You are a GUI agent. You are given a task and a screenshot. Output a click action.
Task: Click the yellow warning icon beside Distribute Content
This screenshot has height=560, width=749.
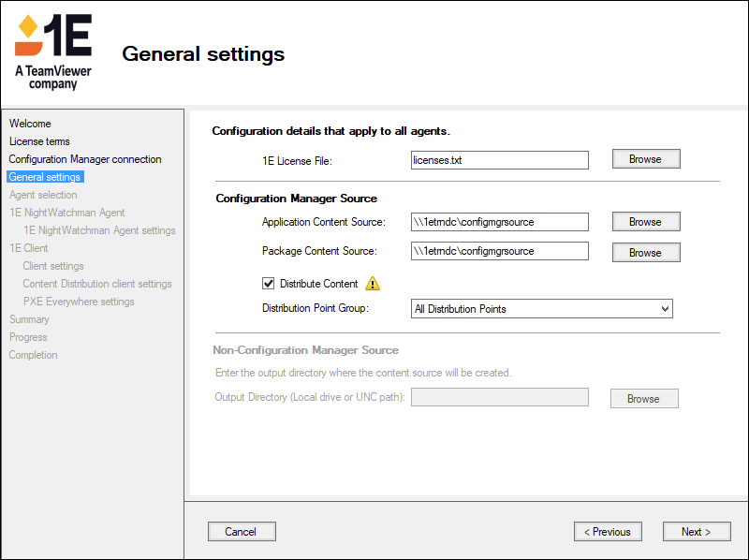coord(373,284)
